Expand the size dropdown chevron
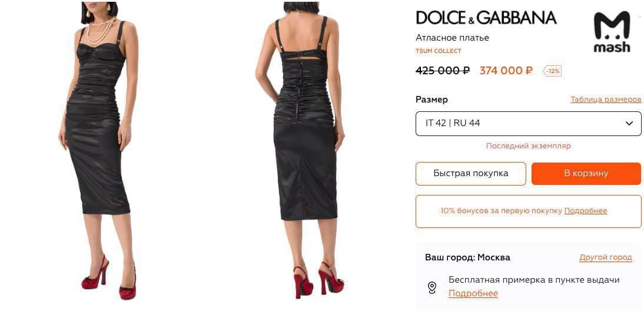Image resolution: width=644 pixels, height=311 pixels. click(x=629, y=123)
